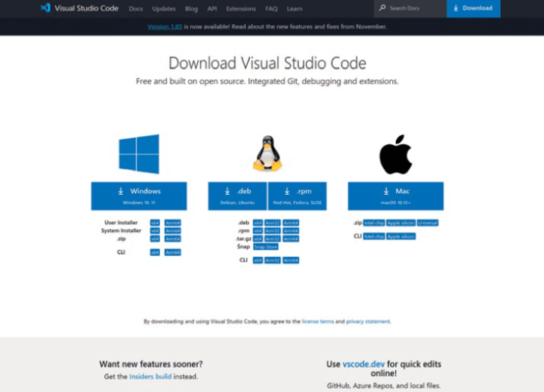Click the Windows logo icon

pyautogui.click(x=139, y=154)
